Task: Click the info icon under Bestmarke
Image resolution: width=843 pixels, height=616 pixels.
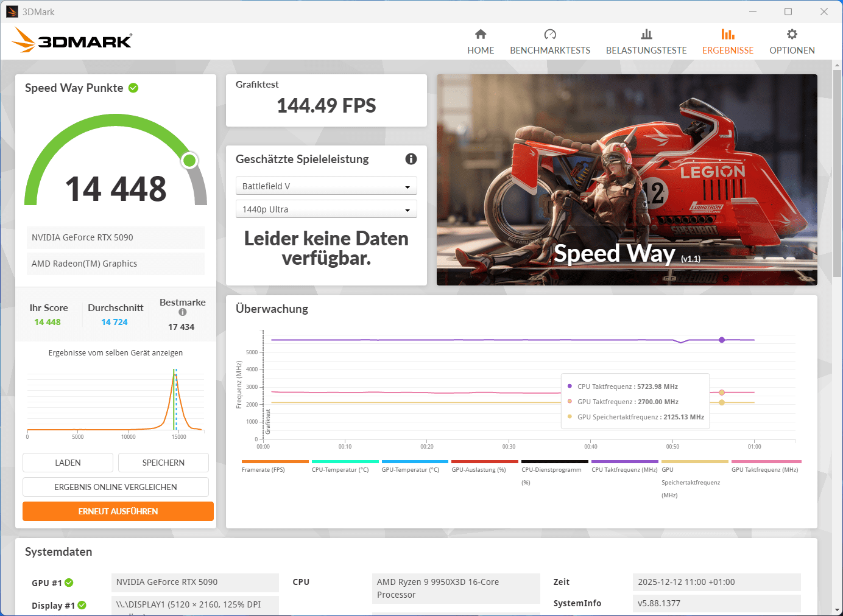Action: 183,312
